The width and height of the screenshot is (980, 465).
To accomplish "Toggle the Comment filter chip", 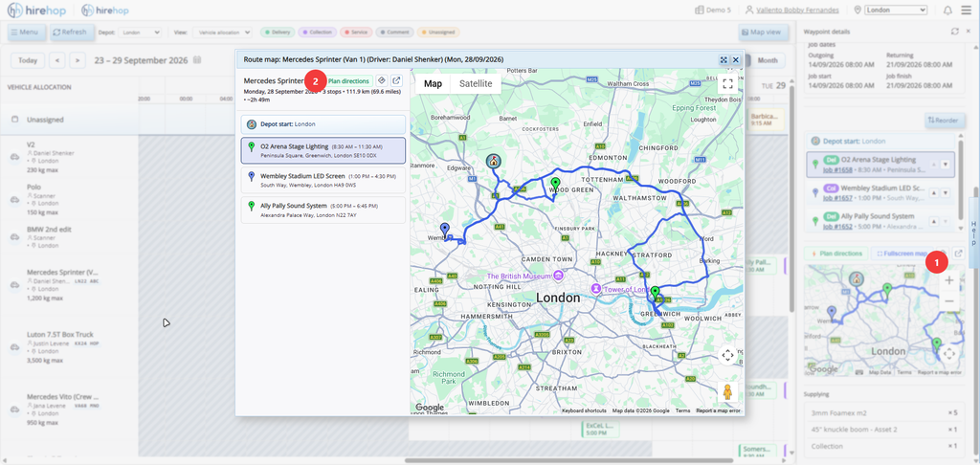I will pyautogui.click(x=394, y=32).
